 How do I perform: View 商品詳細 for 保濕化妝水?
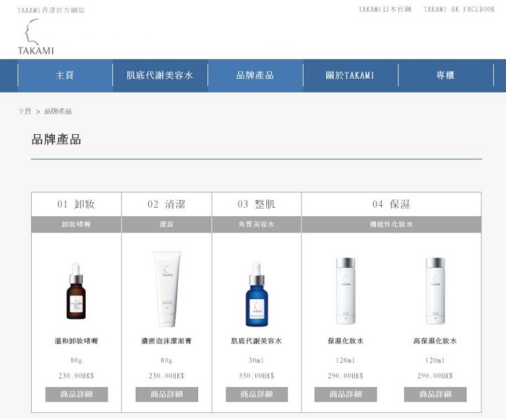click(346, 394)
